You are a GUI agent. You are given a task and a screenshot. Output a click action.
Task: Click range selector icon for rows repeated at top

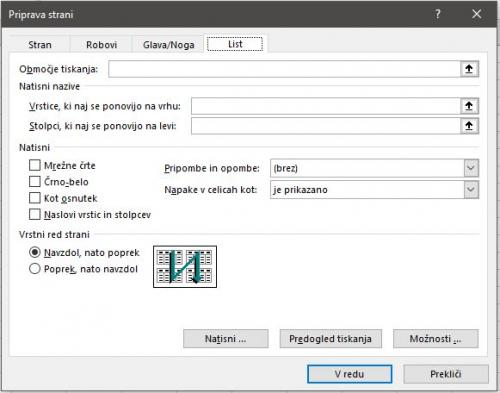(469, 106)
